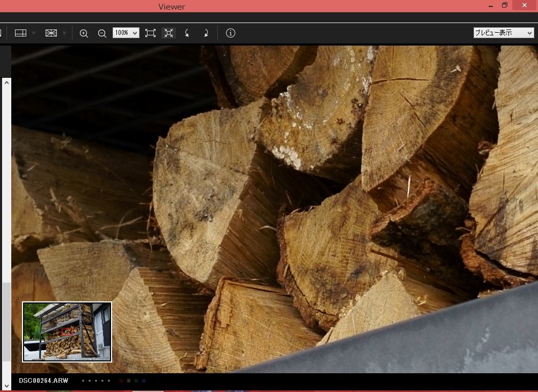The height and width of the screenshot is (392, 538).
Task: Fit the image to the window
Action: click(150, 33)
